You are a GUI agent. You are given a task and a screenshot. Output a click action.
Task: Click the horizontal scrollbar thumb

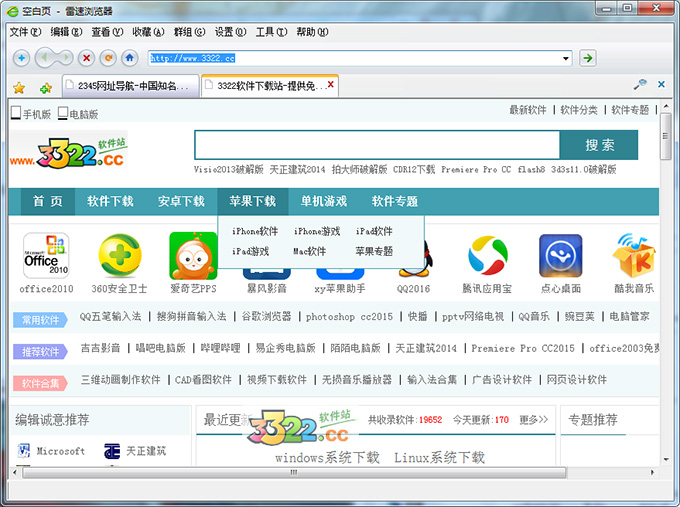294,472
